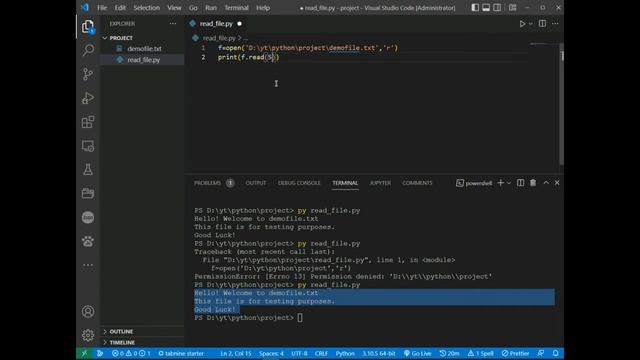Open Remote Explorer view
The image size is (640, 360).
click(x=88, y=146)
